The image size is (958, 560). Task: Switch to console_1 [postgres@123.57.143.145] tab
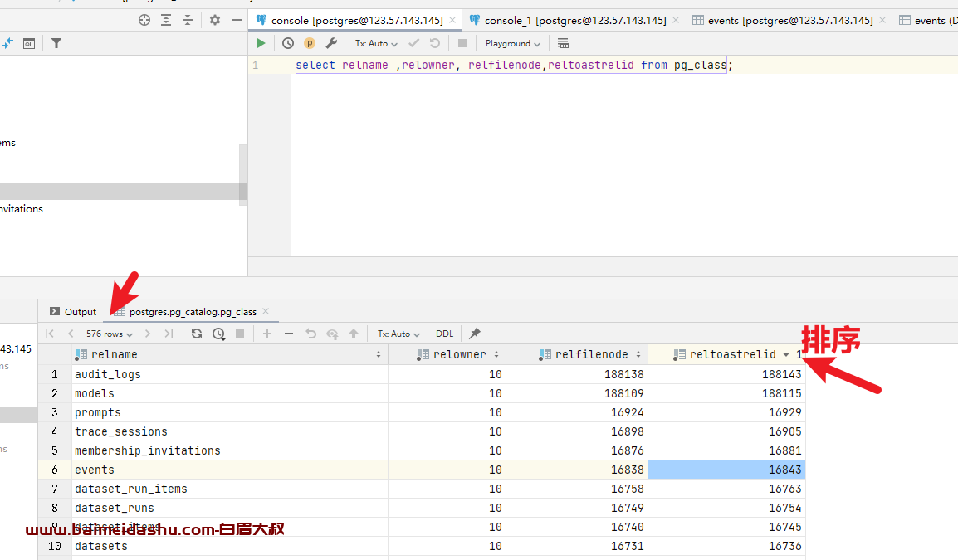575,20
